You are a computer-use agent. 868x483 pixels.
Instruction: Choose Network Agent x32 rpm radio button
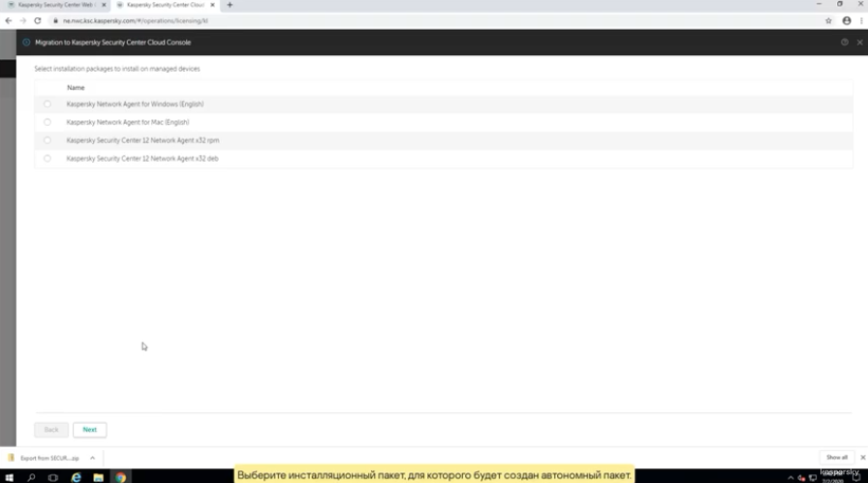pos(47,140)
